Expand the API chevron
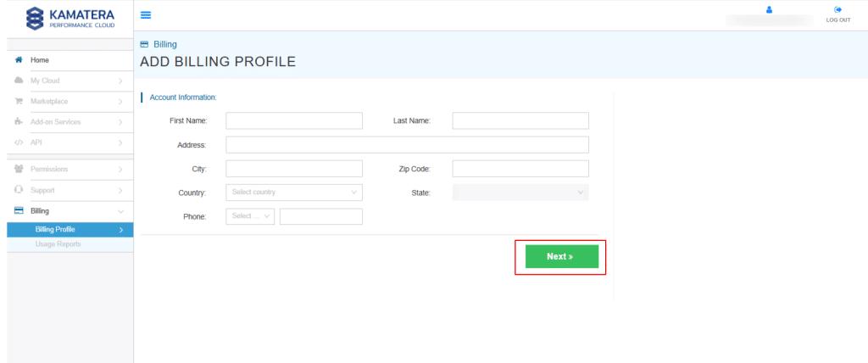Screen dimensions: 868x363 click(120, 143)
